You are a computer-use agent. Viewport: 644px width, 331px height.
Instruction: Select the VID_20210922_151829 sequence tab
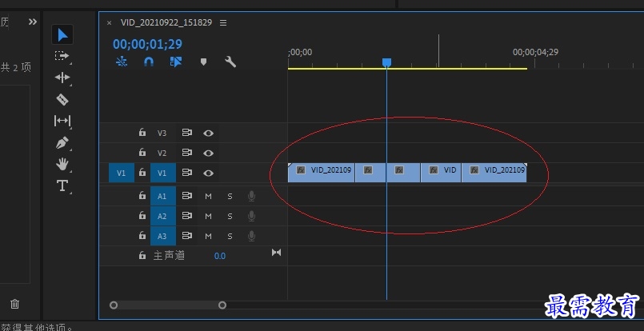tap(166, 22)
